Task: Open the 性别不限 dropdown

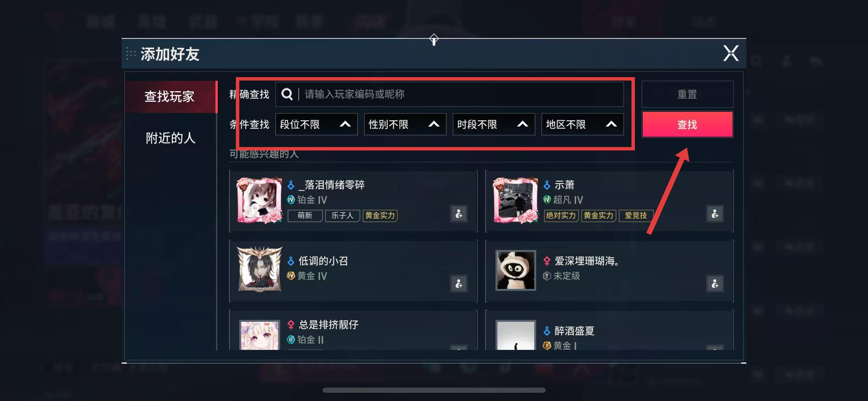Action: [x=405, y=124]
